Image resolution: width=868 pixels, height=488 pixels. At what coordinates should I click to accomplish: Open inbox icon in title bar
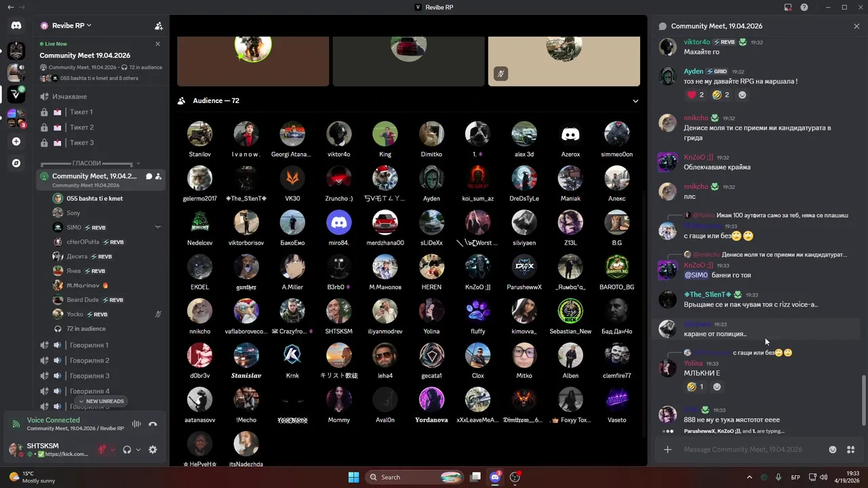[788, 7]
